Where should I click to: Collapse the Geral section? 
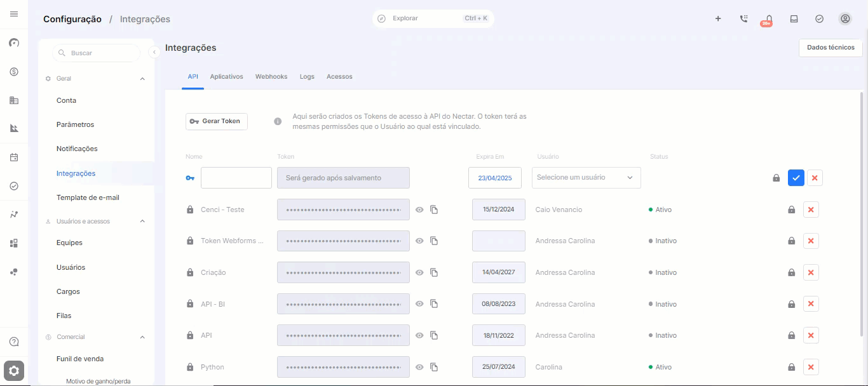pyautogui.click(x=142, y=79)
